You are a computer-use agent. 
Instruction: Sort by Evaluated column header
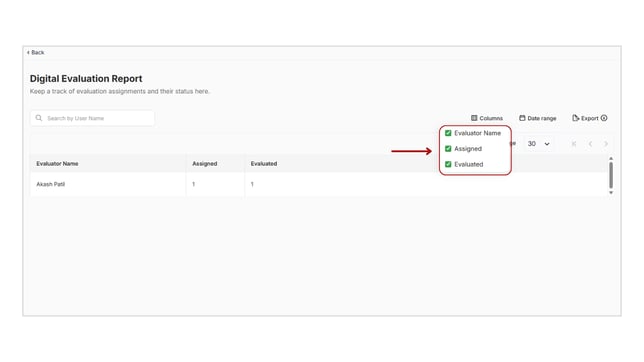(264, 164)
